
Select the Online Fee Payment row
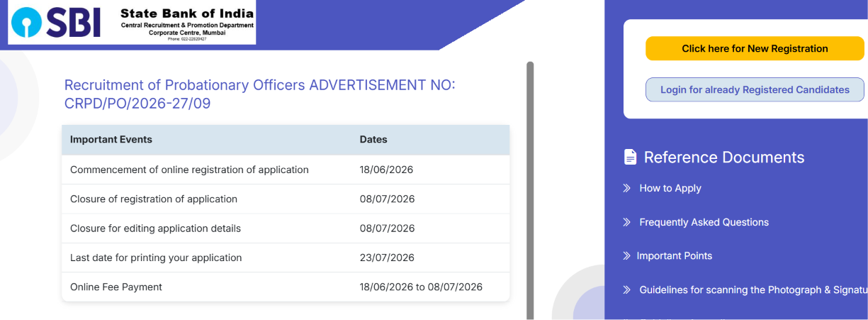pyautogui.click(x=286, y=287)
